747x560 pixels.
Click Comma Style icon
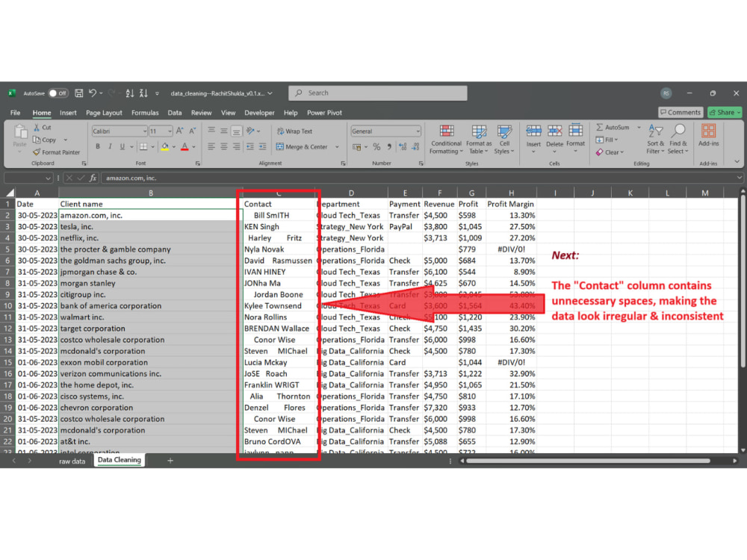[x=389, y=146]
